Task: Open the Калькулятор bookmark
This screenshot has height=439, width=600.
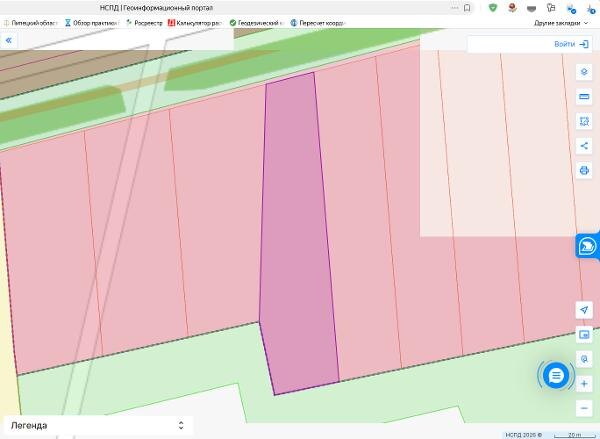Action: coord(195,23)
